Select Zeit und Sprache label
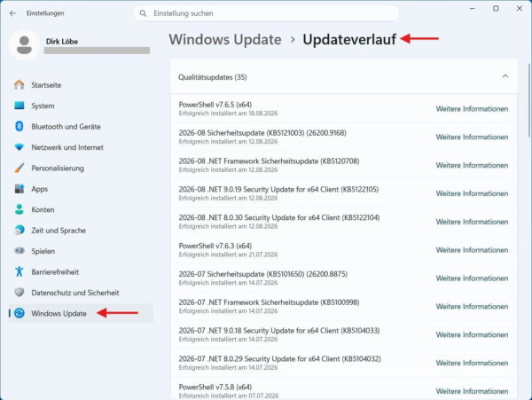 click(x=59, y=231)
